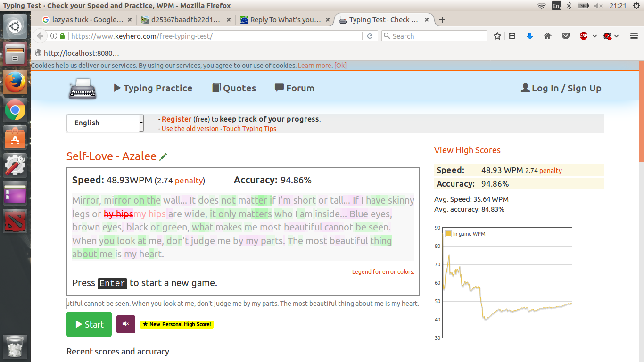Open the system power gear menu
The width and height of the screenshot is (644, 362).
[636, 6]
